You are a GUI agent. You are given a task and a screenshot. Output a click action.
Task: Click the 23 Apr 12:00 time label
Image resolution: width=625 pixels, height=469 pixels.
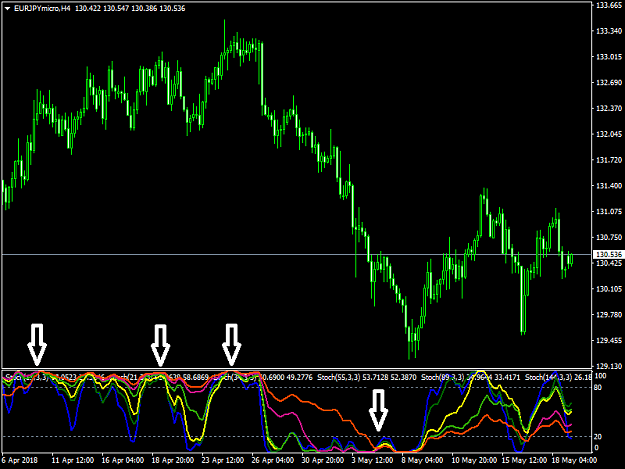click(223, 460)
